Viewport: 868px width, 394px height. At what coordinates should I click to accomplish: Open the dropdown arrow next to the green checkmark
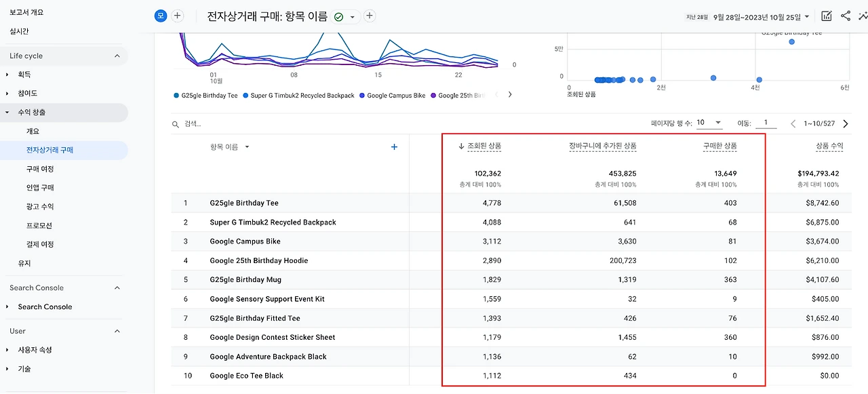[353, 17]
